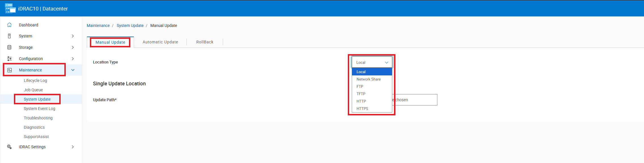
Task: Click the iDRAC10 | Datacenter title text
Action: tap(43, 9)
